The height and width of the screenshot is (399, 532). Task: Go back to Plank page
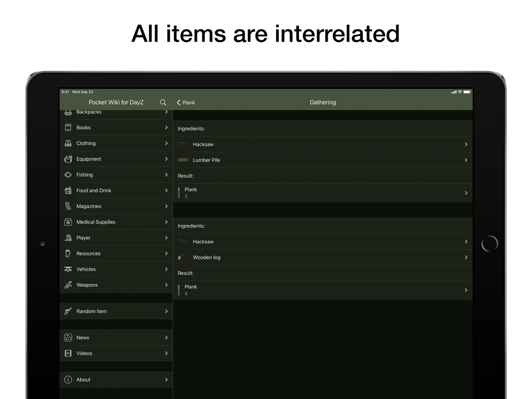coord(186,102)
